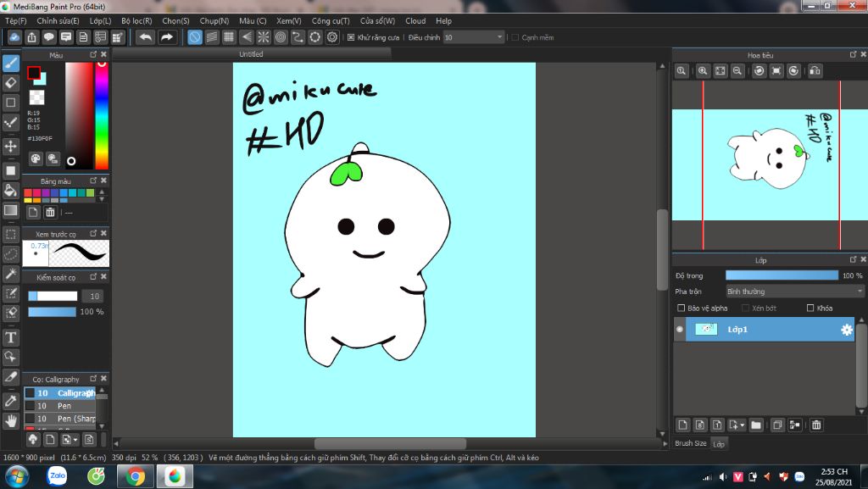Open Chrome from the Windows taskbar
This screenshot has height=489, width=868.
tap(135, 475)
